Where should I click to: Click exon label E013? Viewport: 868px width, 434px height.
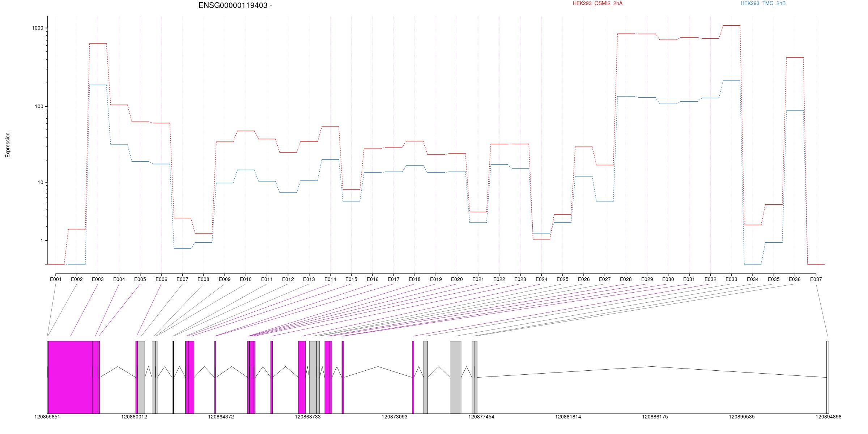pos(309,279)
